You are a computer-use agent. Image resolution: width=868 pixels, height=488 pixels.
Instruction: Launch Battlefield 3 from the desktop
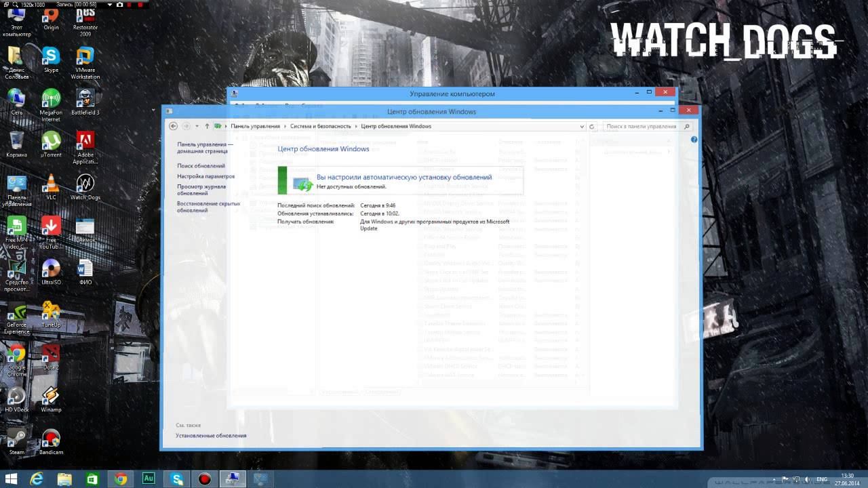[85, 102]
